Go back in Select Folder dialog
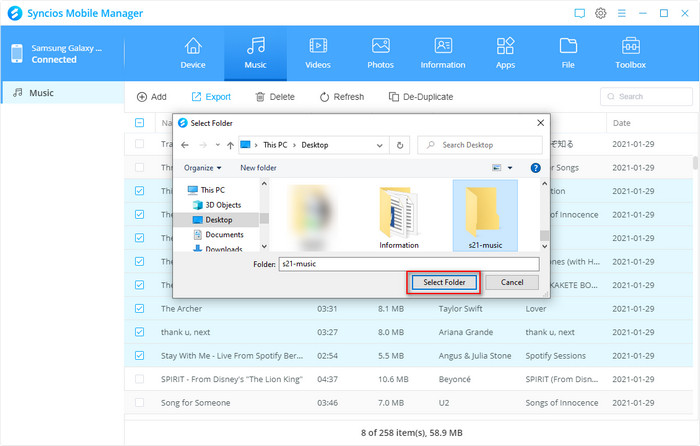This screenshot has height=446, width=700. [185, 145]
